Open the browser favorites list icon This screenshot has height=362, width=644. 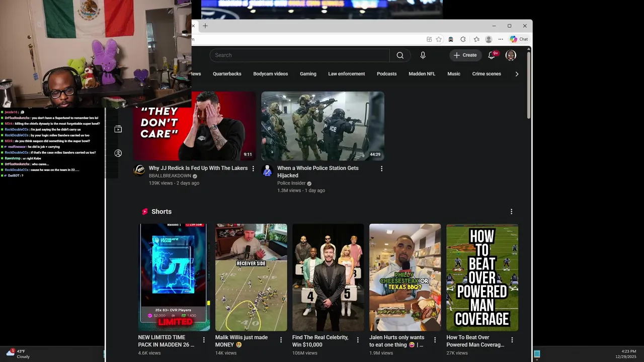point(476,39)
